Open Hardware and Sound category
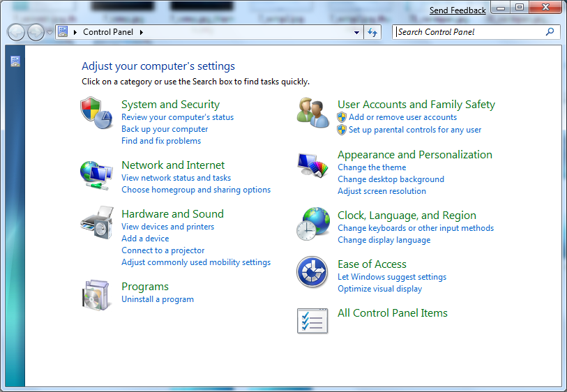 point(172,213)
